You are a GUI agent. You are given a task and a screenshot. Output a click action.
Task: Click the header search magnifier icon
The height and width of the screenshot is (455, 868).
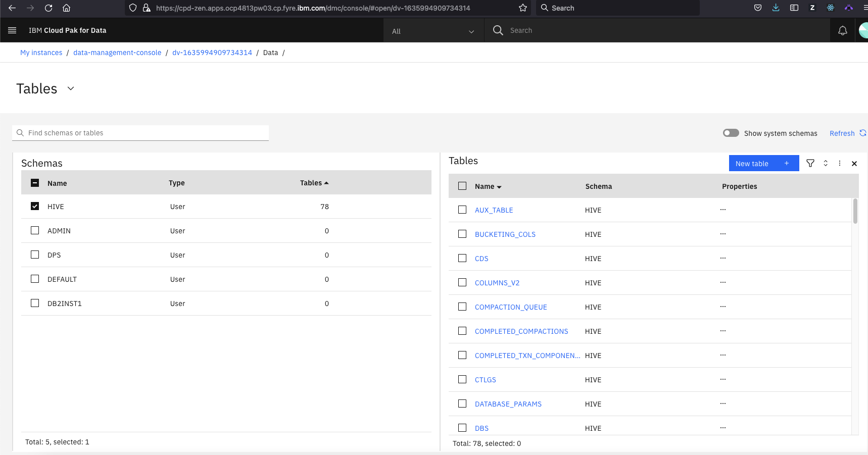pyautogui.click(x=498, y=30)
